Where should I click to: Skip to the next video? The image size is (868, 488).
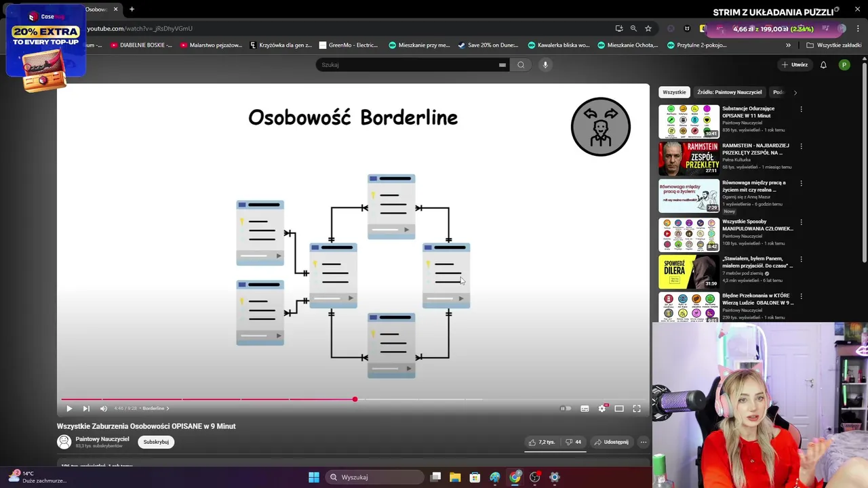click(86, 409)
